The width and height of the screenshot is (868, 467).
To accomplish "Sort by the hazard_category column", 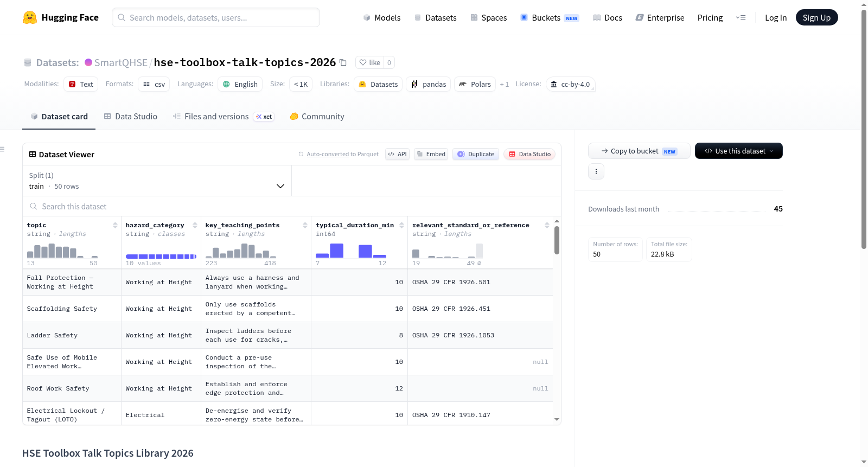I will (x=195, y=225).
